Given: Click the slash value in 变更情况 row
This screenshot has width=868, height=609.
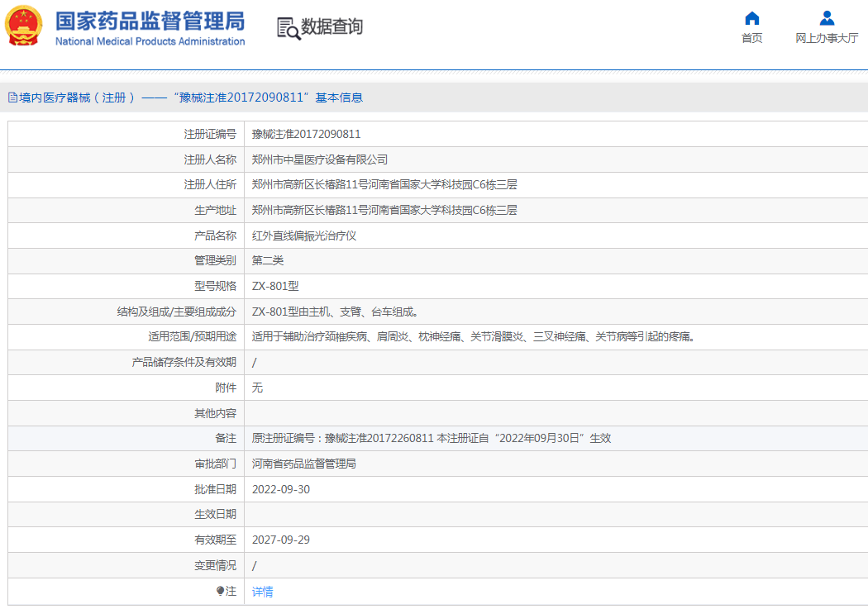Looking at the screenshot, I should 255,566.
